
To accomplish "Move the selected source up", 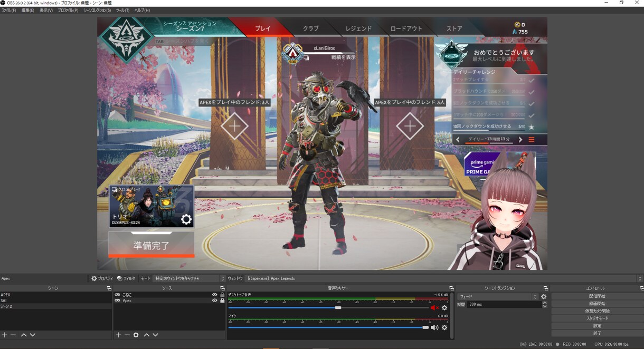I will (x=147, y=335).
